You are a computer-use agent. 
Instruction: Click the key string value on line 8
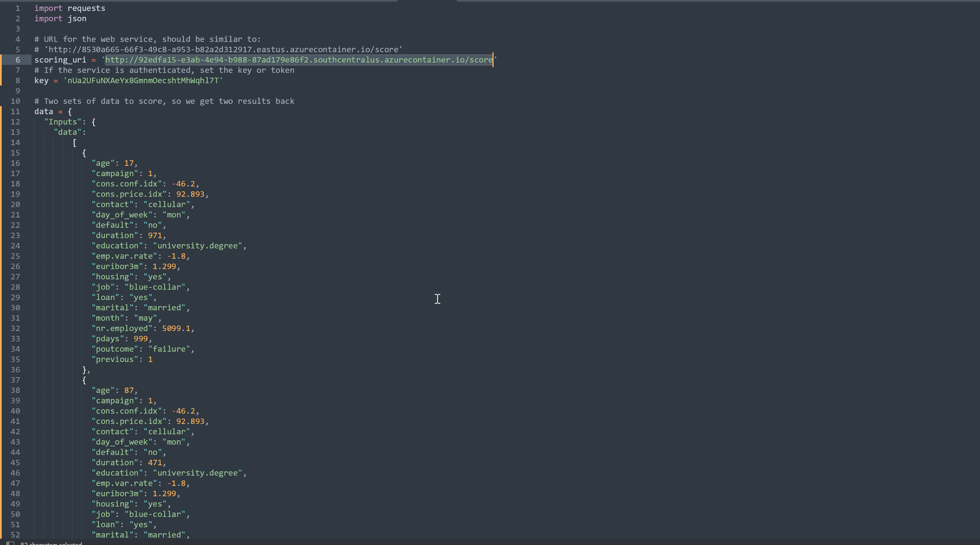143,80
